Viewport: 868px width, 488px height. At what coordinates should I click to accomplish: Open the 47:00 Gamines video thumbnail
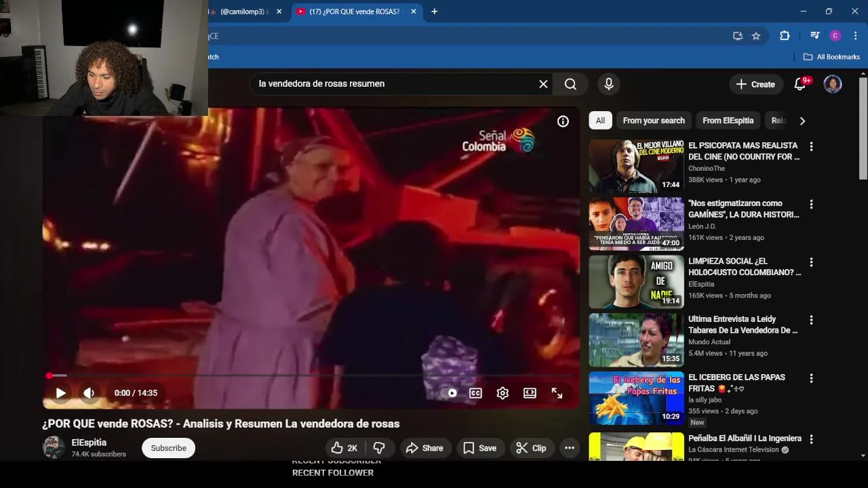636,224
